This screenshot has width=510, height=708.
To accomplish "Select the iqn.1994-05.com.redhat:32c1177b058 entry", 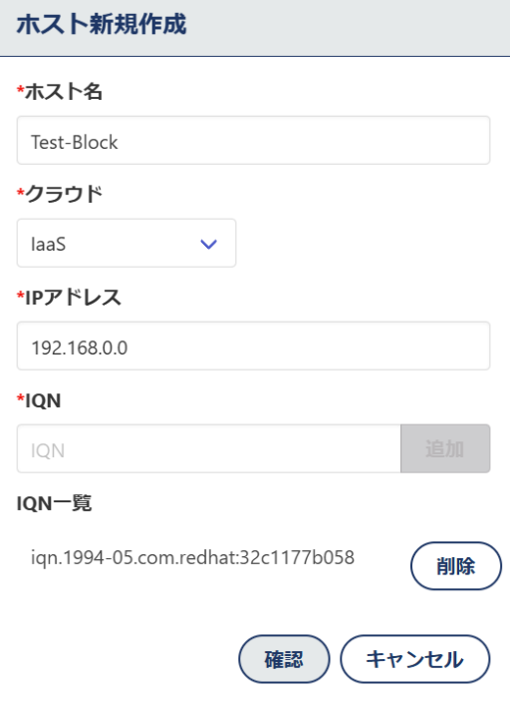I will click(x=192, y=558).
